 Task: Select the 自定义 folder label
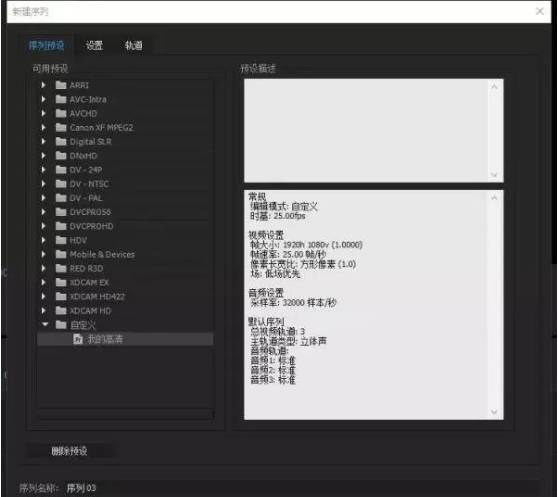click(x=83, y=325)
